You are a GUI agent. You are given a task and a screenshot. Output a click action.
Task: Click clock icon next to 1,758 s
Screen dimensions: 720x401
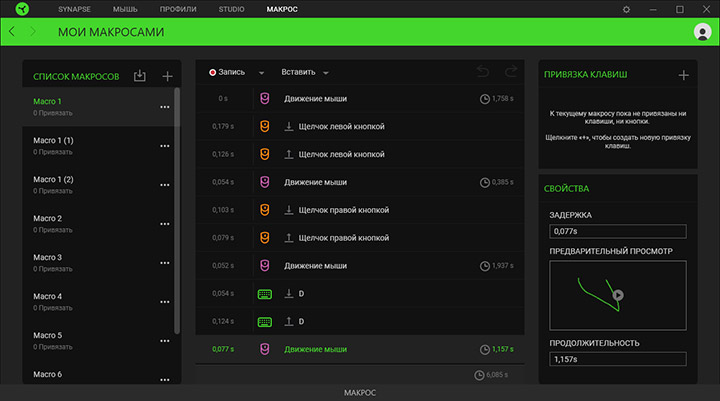point(484,99)
